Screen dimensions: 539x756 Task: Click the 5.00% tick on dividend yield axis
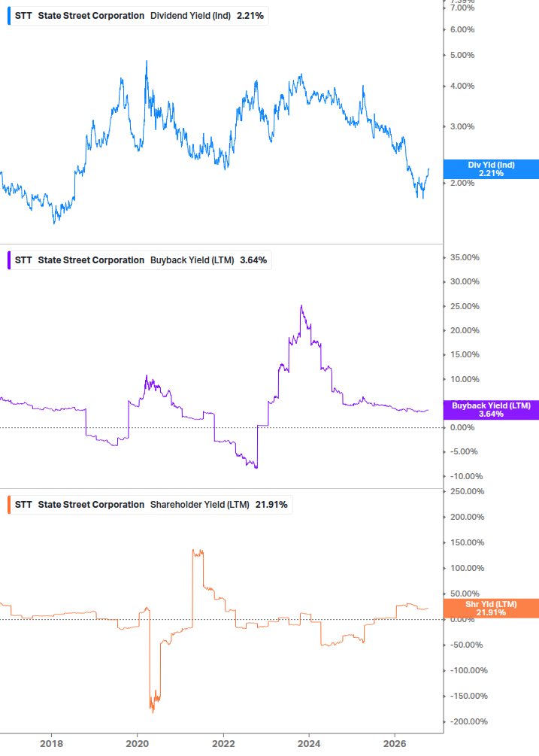pyautogui.click(x=462, y=56)
